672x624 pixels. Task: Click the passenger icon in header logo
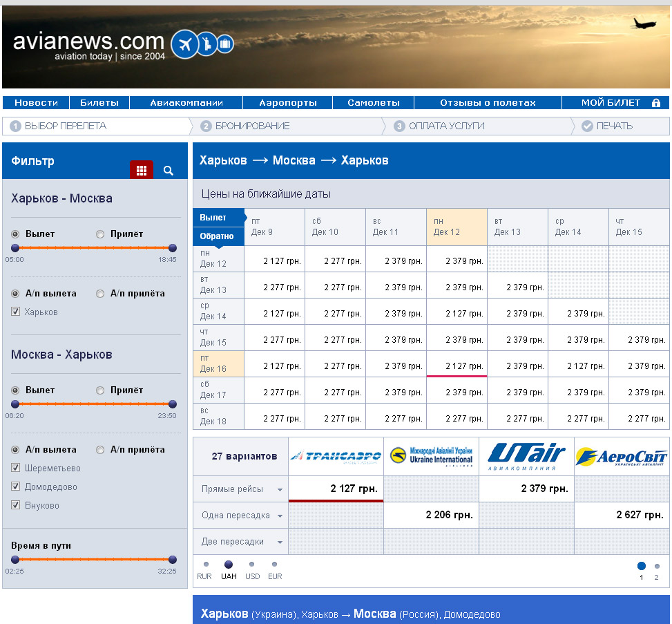[207, 44]
